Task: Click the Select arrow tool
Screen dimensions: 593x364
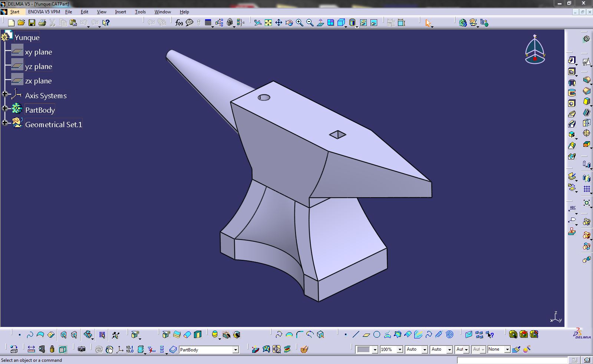Action: pos(428,23)
